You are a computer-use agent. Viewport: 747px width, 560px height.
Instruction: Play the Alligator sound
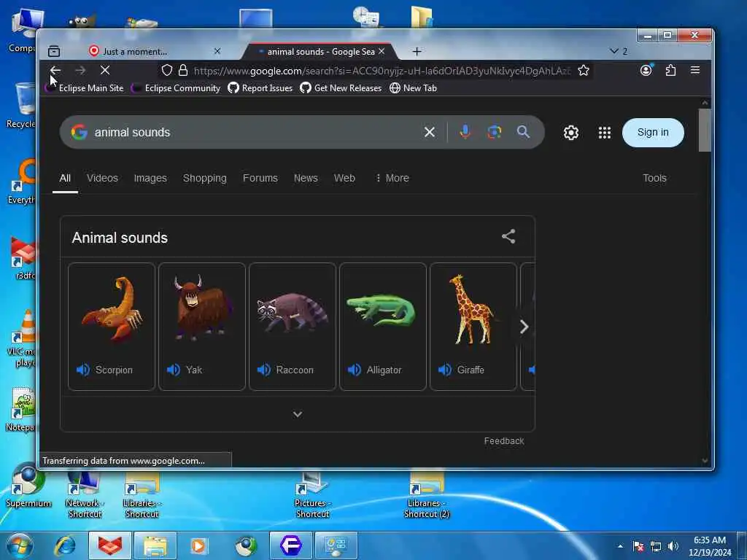355,370
